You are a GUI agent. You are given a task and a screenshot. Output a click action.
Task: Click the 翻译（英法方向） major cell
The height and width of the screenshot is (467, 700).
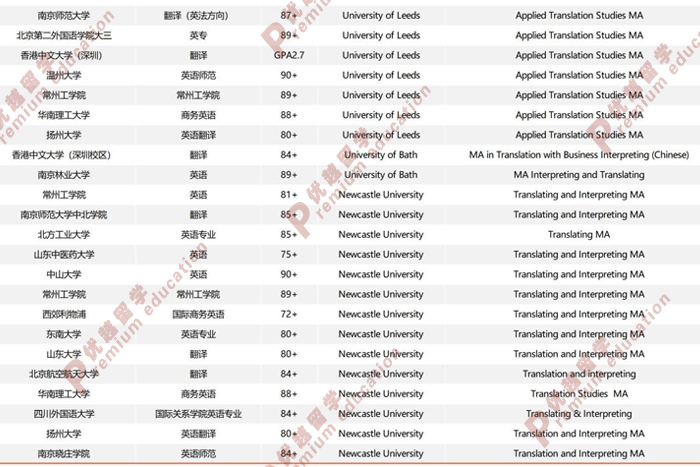(198, 16)
